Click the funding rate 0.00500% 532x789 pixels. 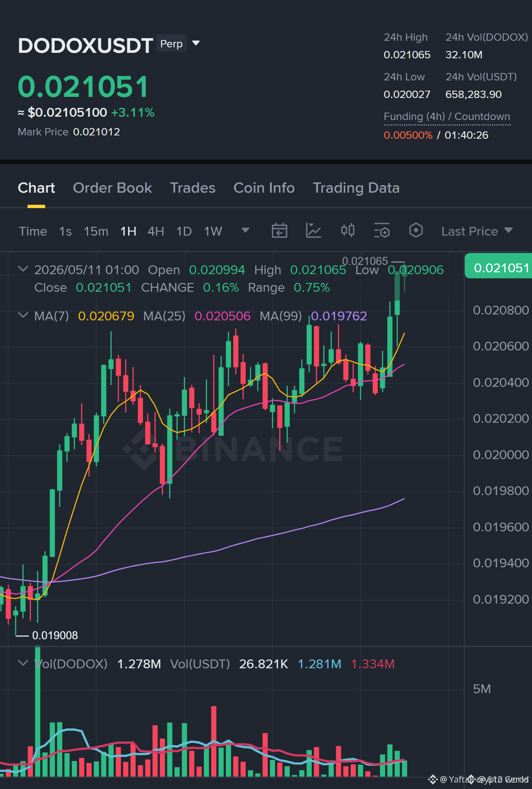(408, 135)
